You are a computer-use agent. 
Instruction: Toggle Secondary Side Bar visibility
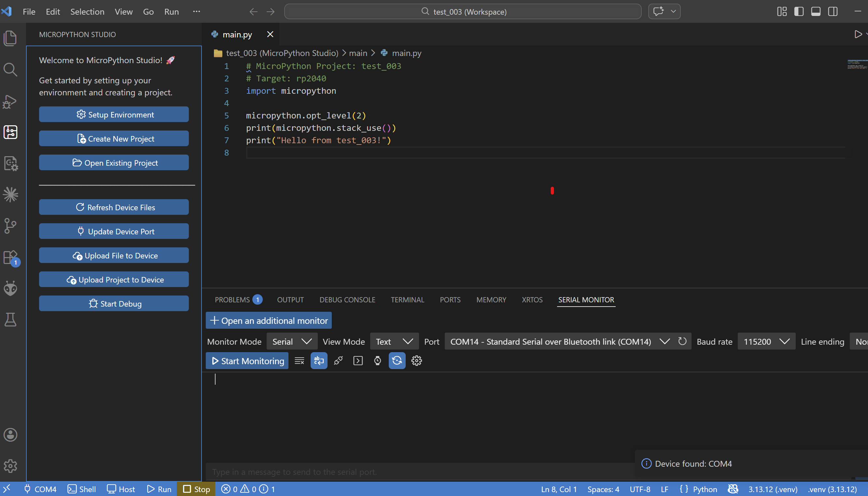pos(833,12)
